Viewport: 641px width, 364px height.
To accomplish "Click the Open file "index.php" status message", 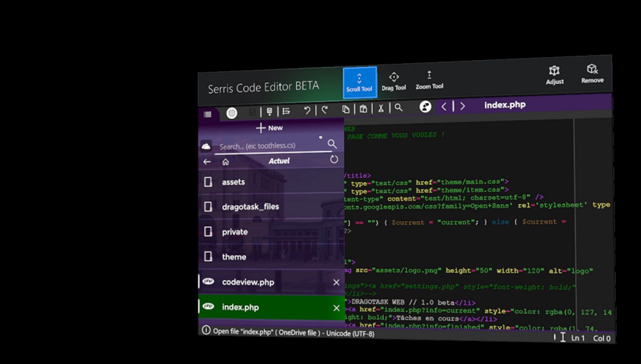I will tap(294, 332).
